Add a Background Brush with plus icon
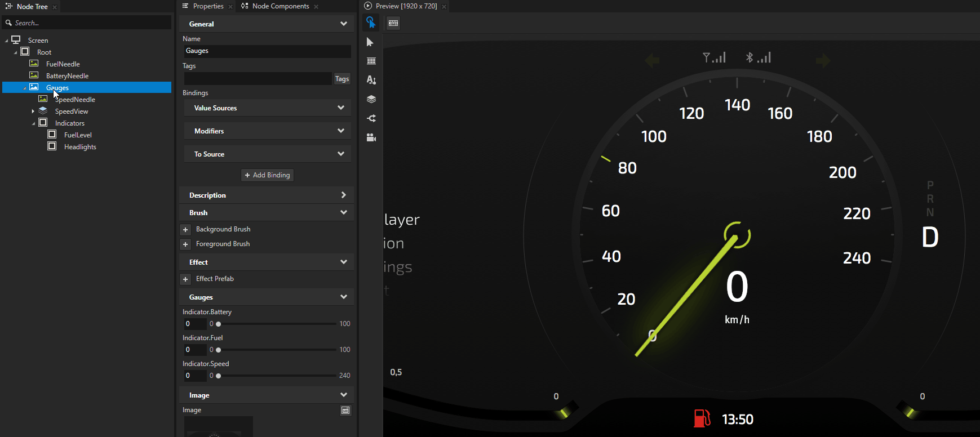 tap(185, 230)
